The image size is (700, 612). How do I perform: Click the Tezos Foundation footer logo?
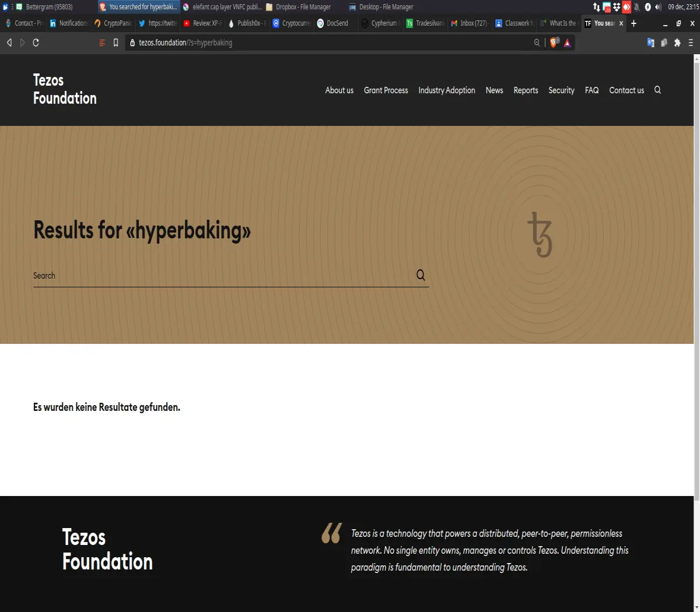point(107,550)
